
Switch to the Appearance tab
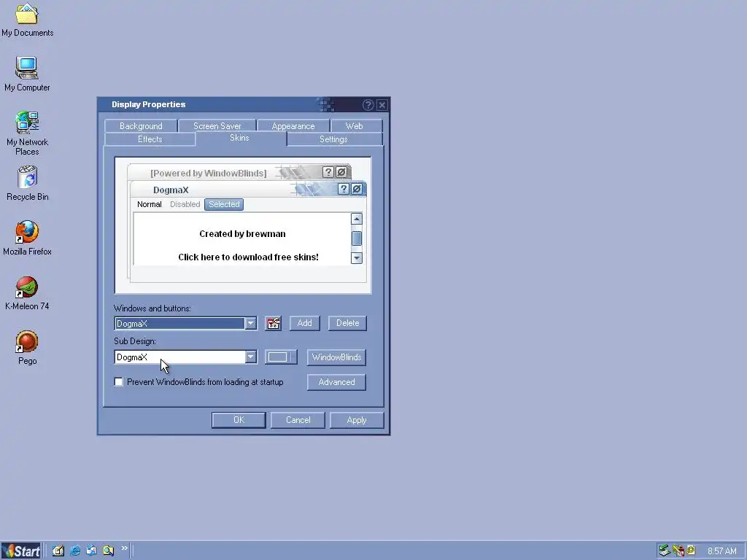[x=293, y=125]
